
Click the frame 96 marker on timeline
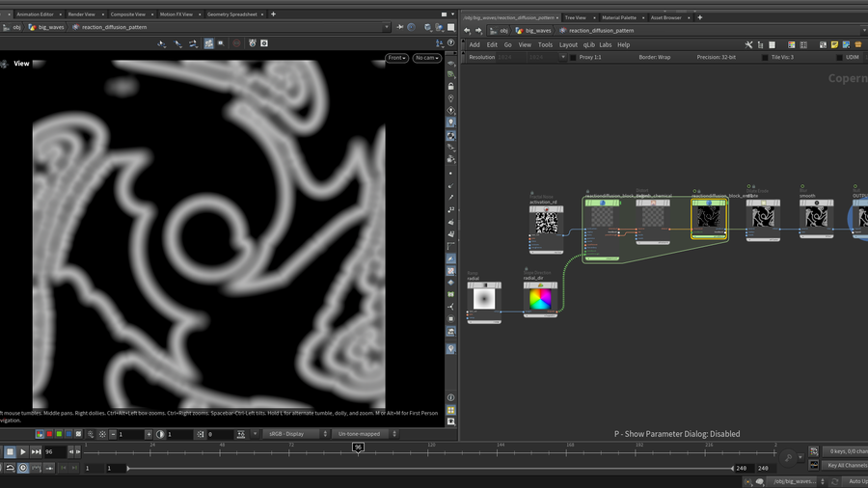coord(358,447)
